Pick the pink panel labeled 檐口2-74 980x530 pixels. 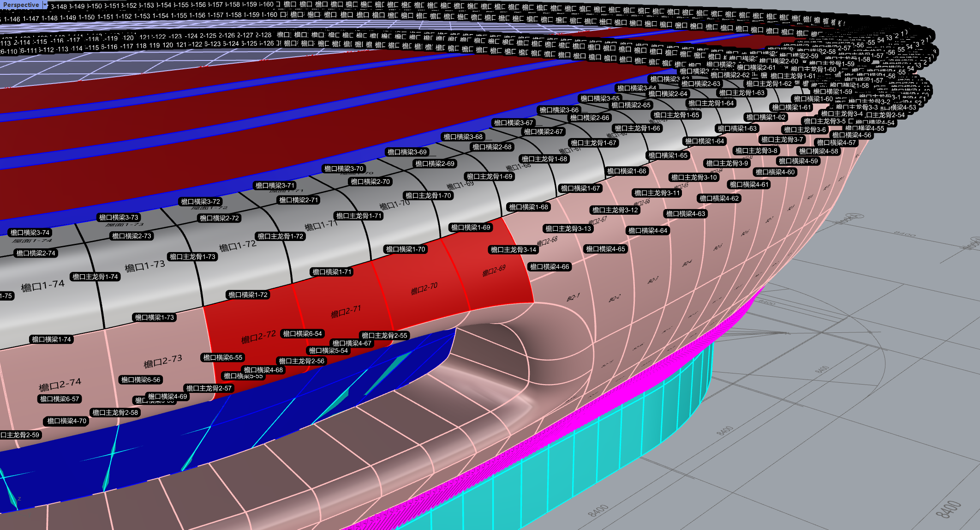(x=60, y=384)
